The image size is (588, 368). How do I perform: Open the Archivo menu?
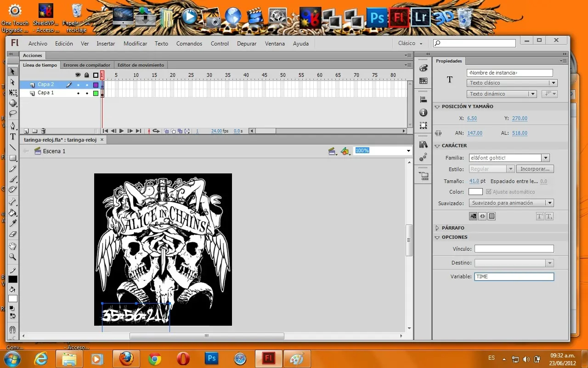[38, 43]
